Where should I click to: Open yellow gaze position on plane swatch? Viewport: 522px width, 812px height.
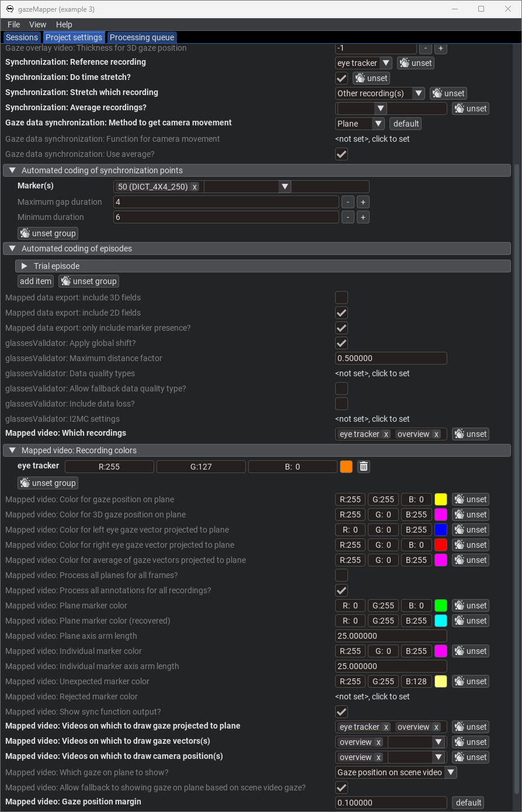(441, 499)
